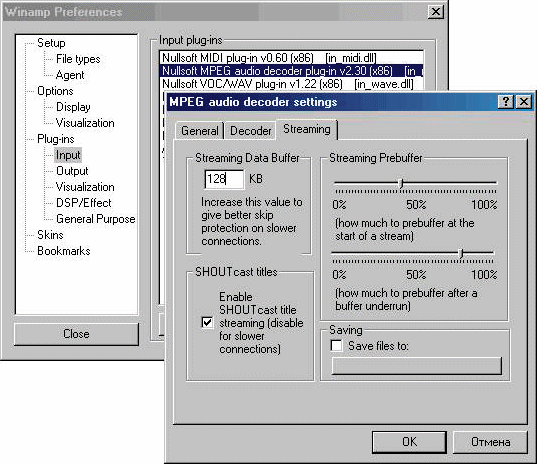Select Input under Plug-ins

[68, 155]
